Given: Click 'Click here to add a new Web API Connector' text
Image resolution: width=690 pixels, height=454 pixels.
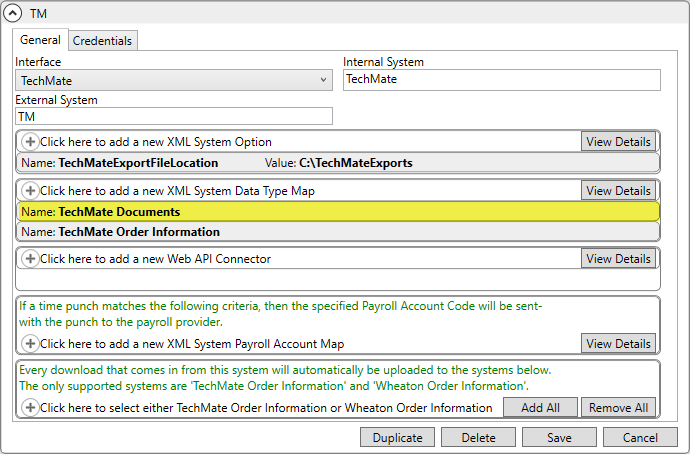Looking at the screenshot, I should coord(155,259).
